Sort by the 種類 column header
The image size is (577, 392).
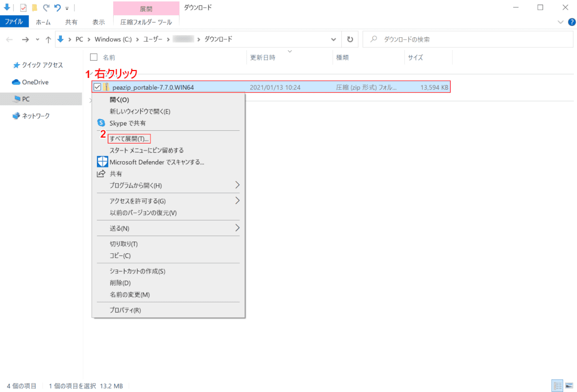tap(342, 57)
